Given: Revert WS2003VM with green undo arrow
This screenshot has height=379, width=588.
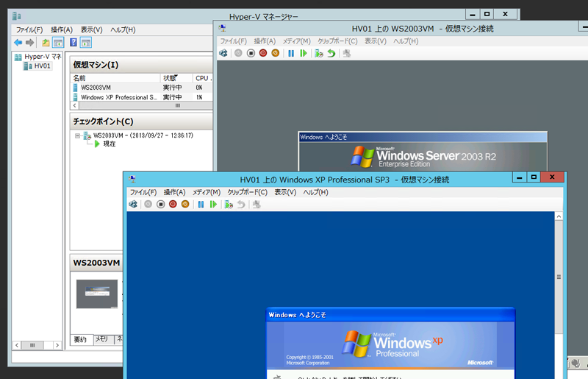Looking at the screenshot, I should click(331, 53).
